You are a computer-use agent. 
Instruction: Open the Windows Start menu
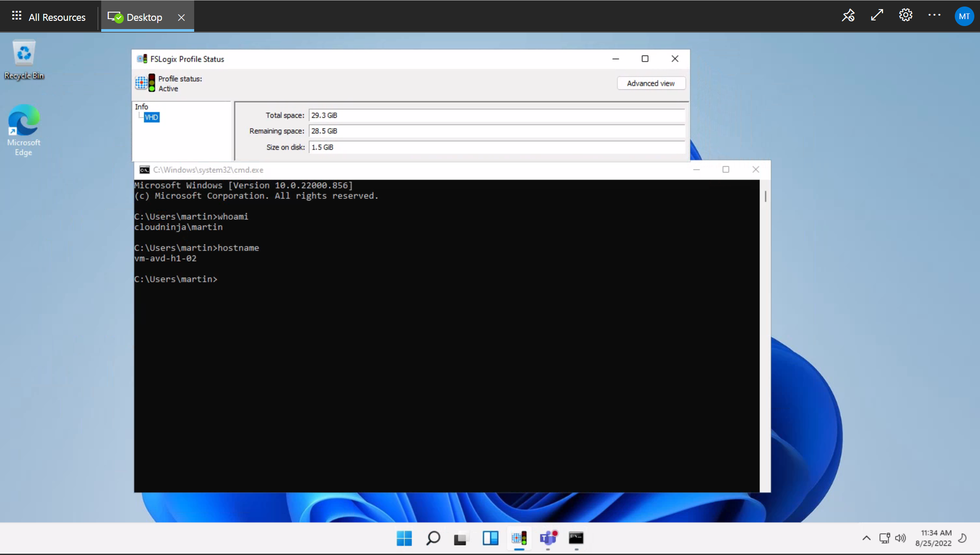coord(404,538)
